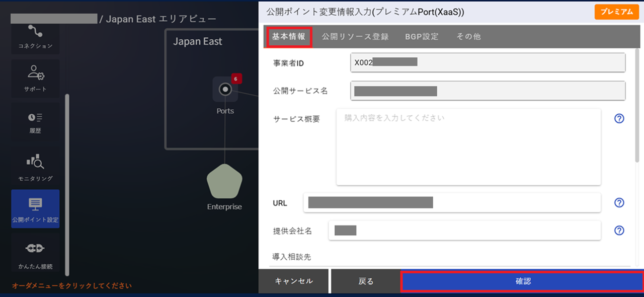Open the その他 tab
Viewport: 644px width, 297px height.
(468, 36)
